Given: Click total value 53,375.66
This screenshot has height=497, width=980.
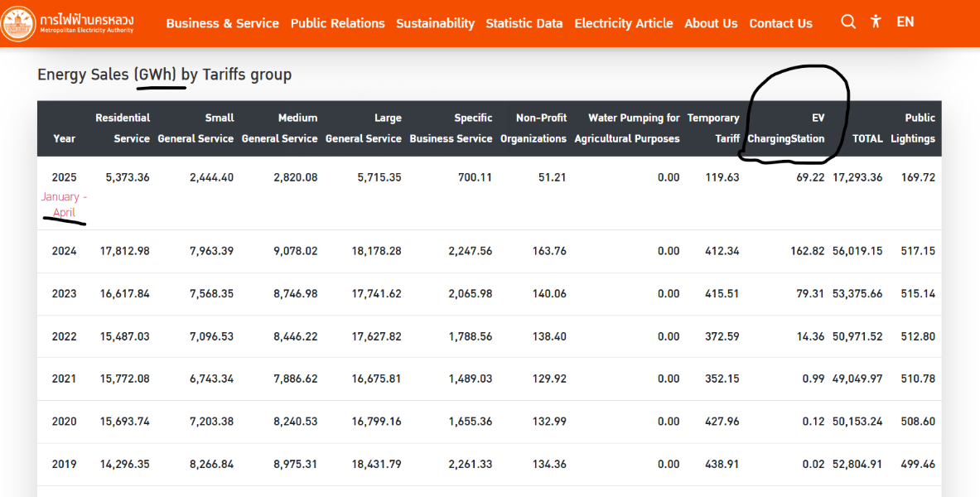Looking at the screenshot, I should [x=857, y=294].
